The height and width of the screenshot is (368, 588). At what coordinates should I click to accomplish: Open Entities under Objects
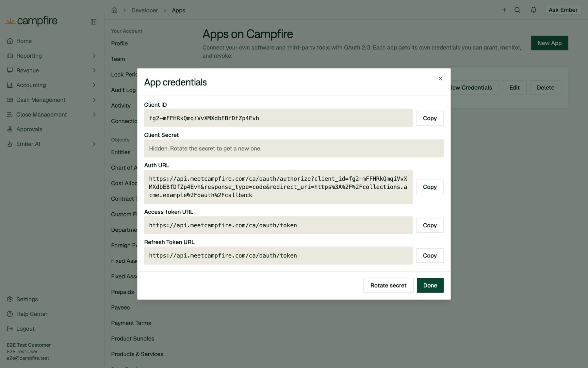pyautogui.click(x=121, y=152)
